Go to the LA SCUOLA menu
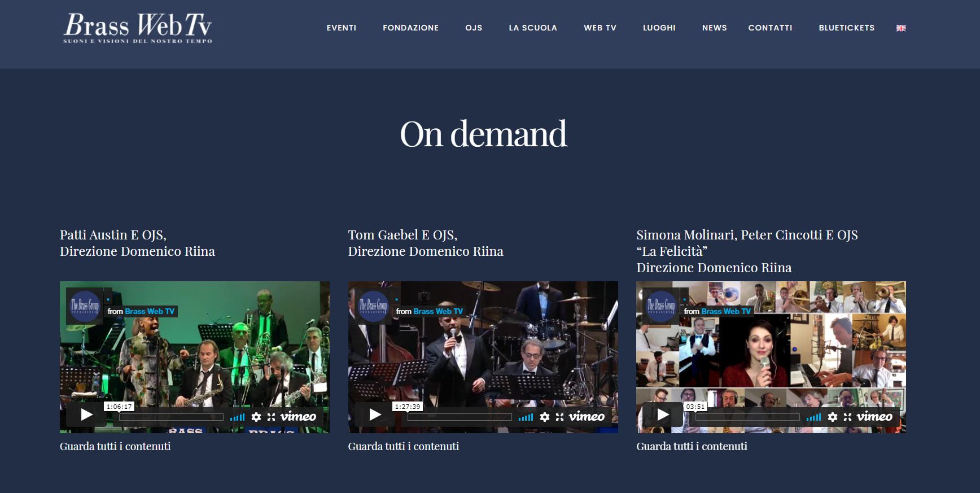The height and width of the screenshot is (493, 980). coord(532,28)
